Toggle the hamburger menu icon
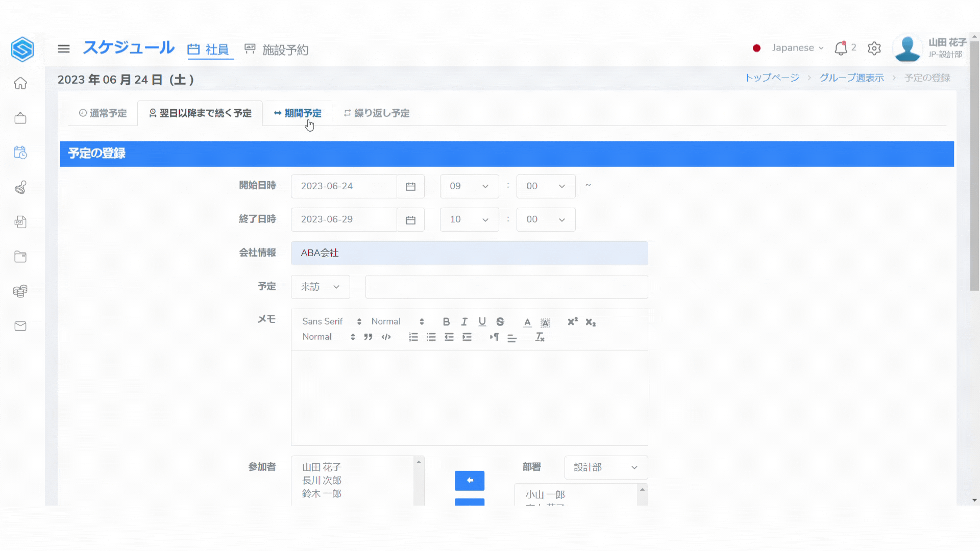This screenshot has height=551, width=980. tap(64, 48)
